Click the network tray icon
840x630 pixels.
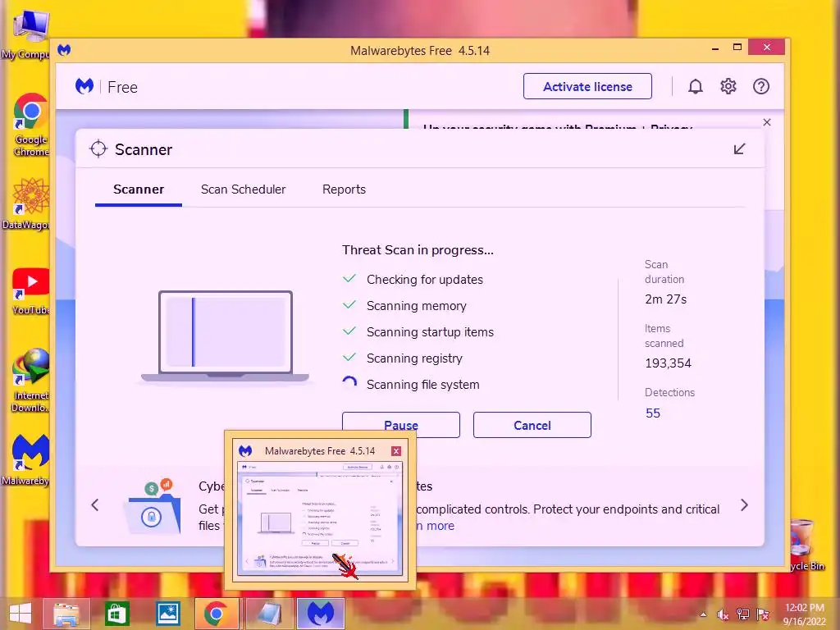click(x=742, y=614)
